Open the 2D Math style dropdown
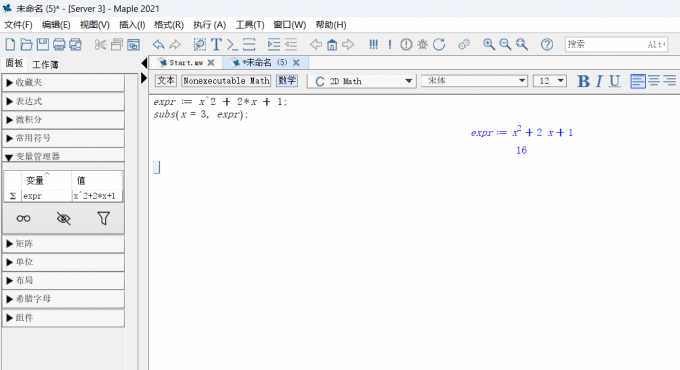Screen dimensions: 680x370 click(362, 81)
